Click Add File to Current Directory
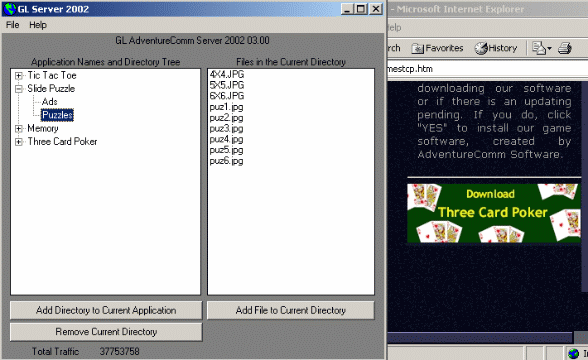 [x=291, y=310]
